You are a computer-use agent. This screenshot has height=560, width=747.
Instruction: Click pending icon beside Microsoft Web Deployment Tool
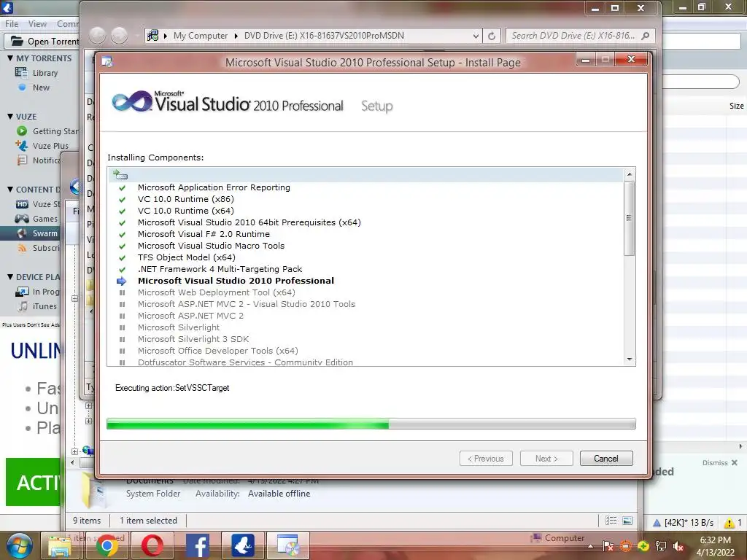(x=122, y=292)
